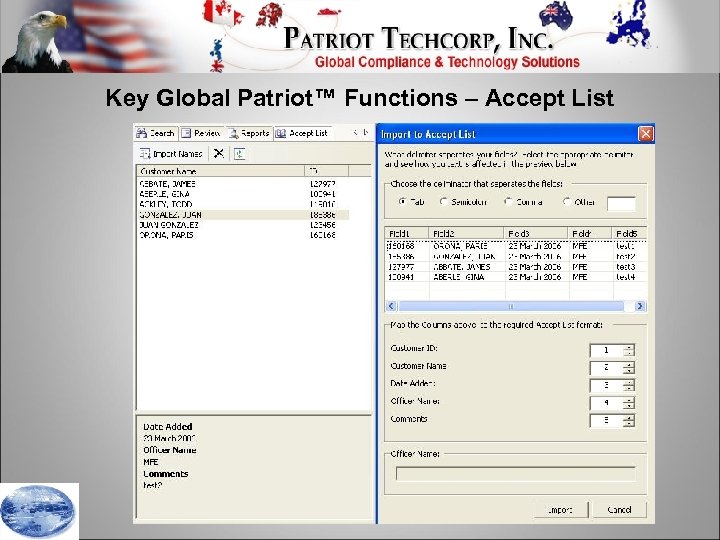Click the Other delimiter text box
This screenshot has height=540, width=720.
point(621,203)
